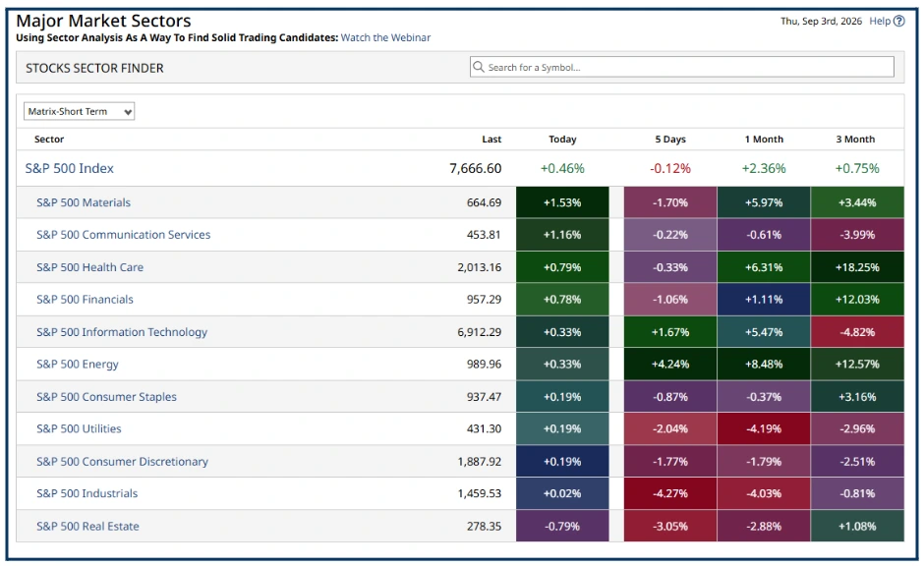Open S&P 500 Materials sector
Viewport: 924px width, 566px height.
pyautogui.click(x=84, y=202)
